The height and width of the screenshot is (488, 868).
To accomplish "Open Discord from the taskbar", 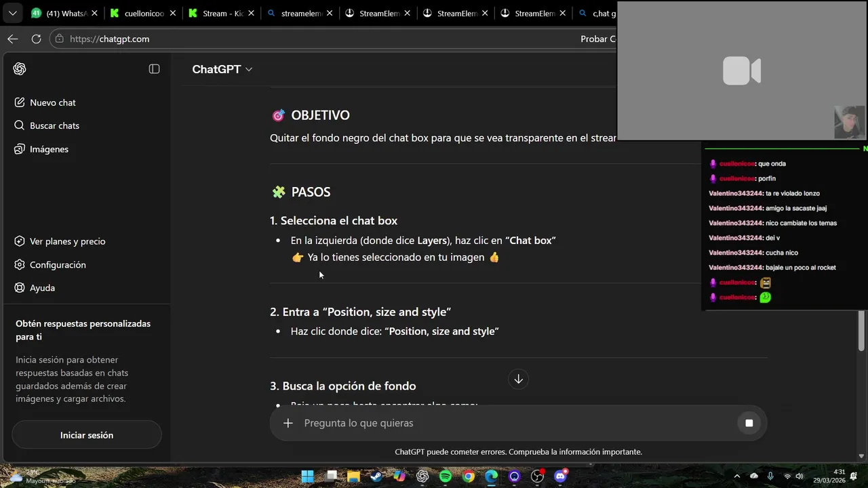I will [x=561, y=476].
